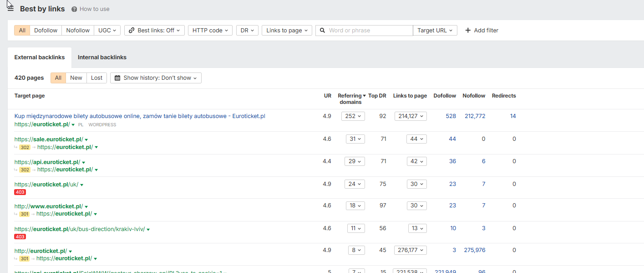Screen dimensions: 644x273
Task: Select the Nofollow filter
Action: pyautogui.click(x=78, y=31)
